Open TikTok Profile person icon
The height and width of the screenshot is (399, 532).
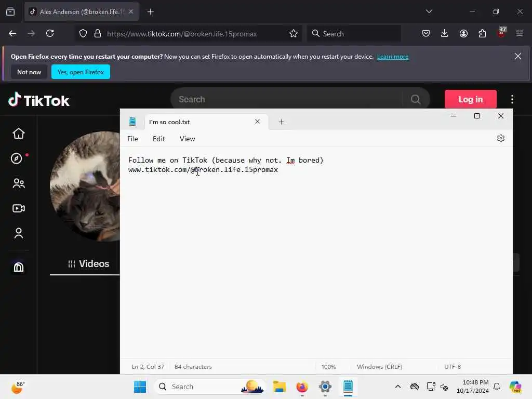(x=19, y=233)
